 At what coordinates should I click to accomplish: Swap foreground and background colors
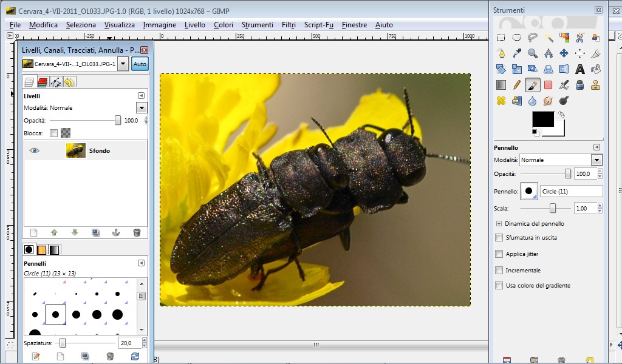point(561,114)
